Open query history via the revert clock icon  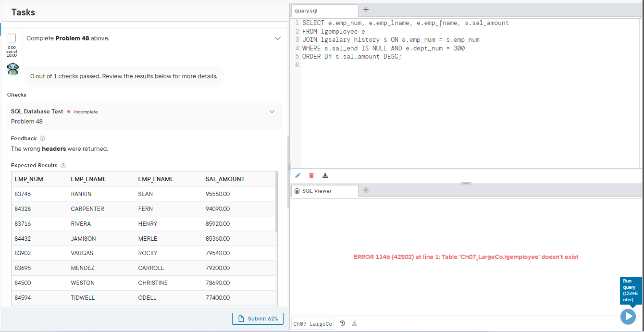[x=342, y=323]
